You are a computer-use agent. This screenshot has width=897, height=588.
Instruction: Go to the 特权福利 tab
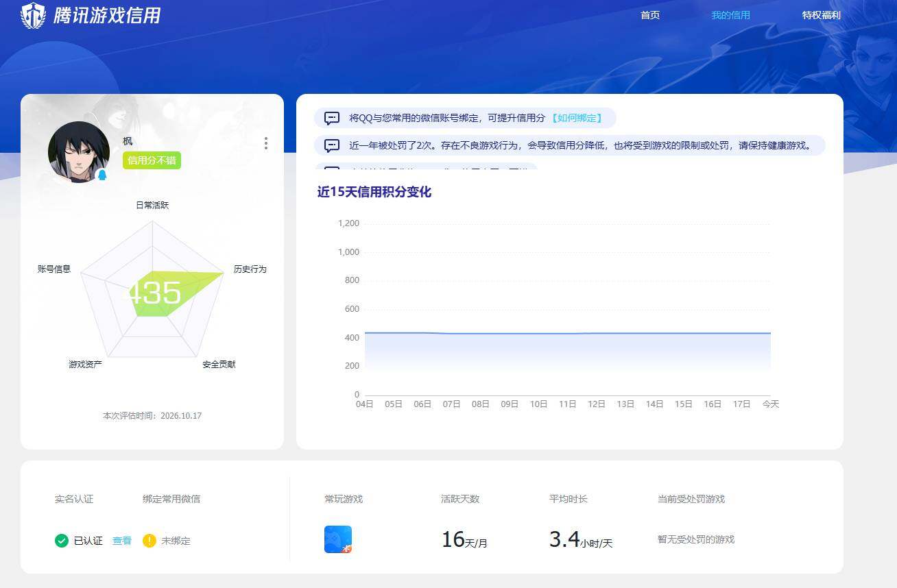point(821,15)
